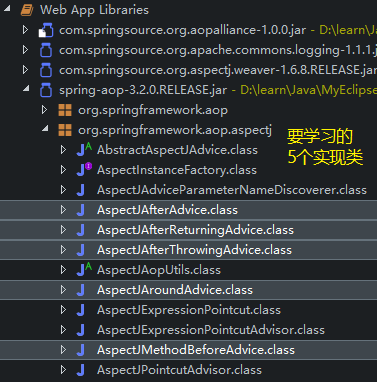
Task: Expand AspectJAfterReturningAdvice.class
Action: point(63,230)
